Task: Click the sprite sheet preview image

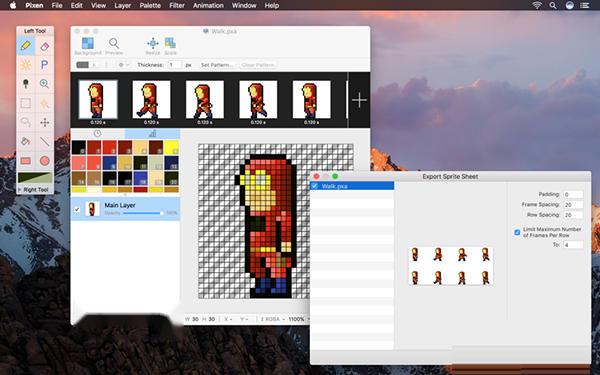Action: pyautogui.click(x=450, y=266)
